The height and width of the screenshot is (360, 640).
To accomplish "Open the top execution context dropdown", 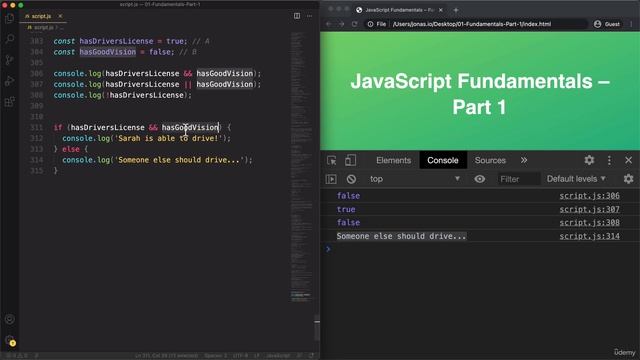I will coord(415,179).
